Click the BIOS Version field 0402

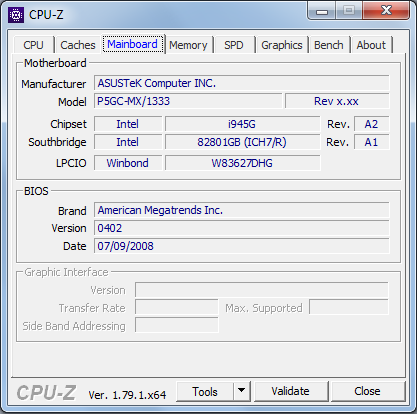click(x=242, y=228)
